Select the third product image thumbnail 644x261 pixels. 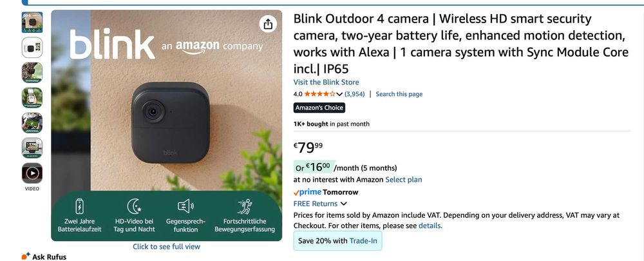click(x=32, y=72)
